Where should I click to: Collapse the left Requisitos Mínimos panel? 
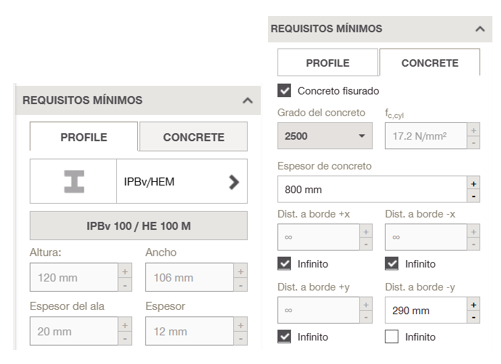click(x=248, y=100)
